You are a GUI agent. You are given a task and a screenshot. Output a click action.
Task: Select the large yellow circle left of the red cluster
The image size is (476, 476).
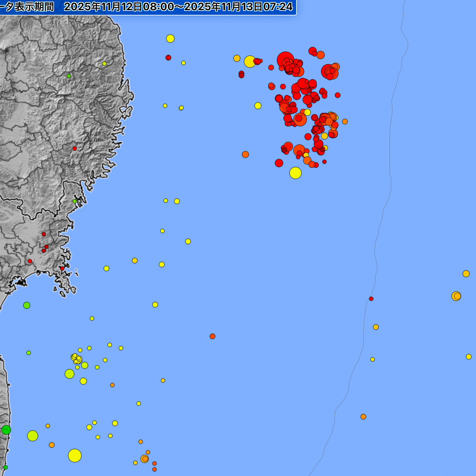tap(250, 62)
